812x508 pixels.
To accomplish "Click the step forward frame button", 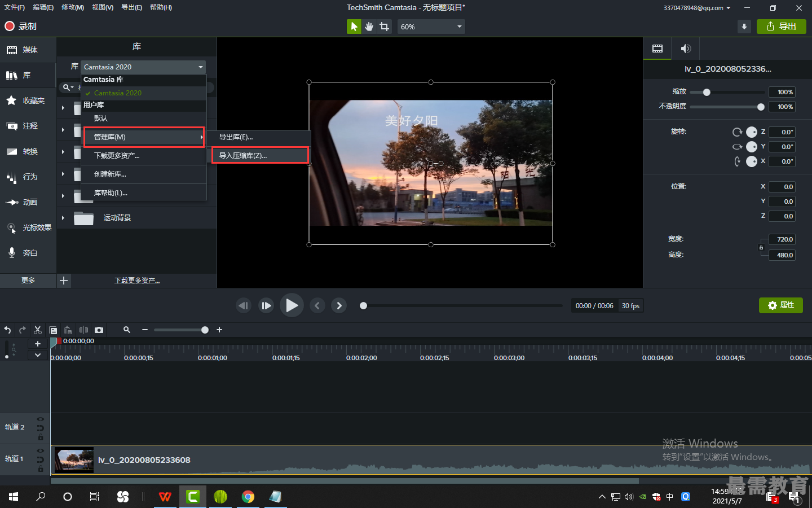I will 266,305.
